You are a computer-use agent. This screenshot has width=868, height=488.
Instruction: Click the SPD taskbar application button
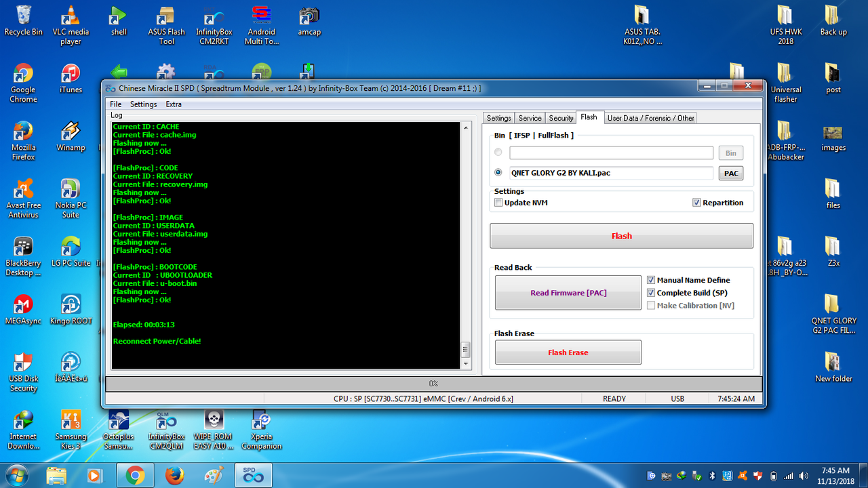(253, 476)
